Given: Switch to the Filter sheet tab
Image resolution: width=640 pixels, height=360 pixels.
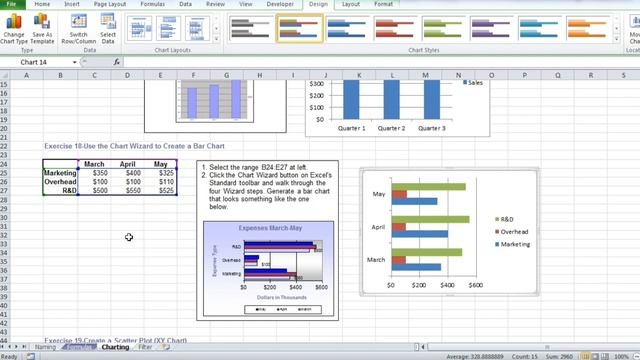Looking at the screenshot, I should (x=145, y=347).
